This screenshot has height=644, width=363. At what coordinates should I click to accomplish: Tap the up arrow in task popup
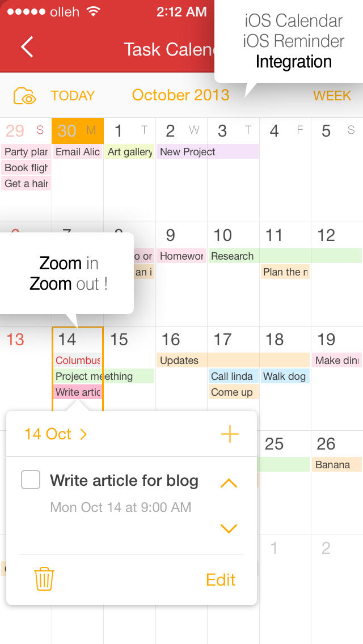pos(228,483)
